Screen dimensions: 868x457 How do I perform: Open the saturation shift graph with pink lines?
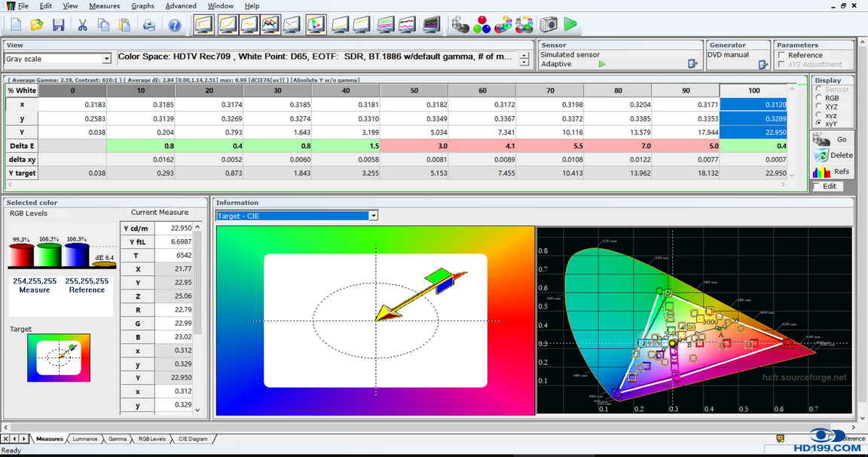coord(407,24)
